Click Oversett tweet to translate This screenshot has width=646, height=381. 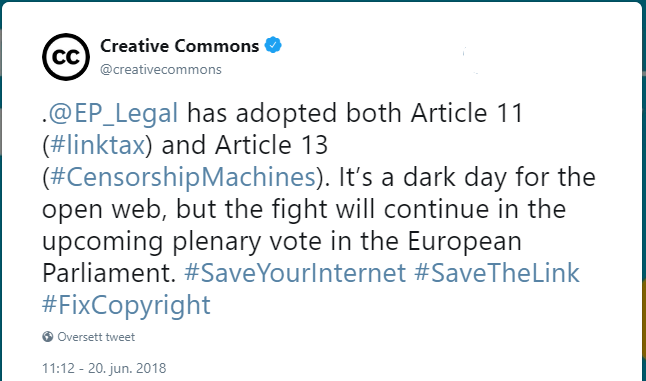click(x=96, y=337)
